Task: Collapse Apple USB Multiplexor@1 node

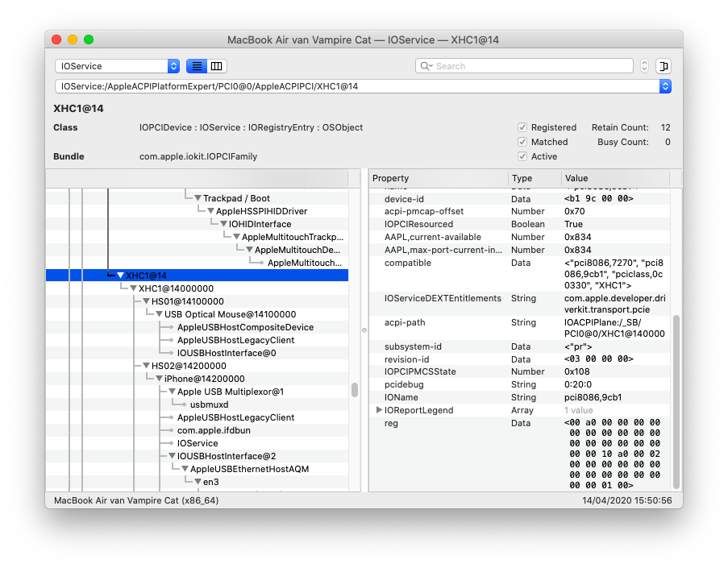Action: coord(173,392)
